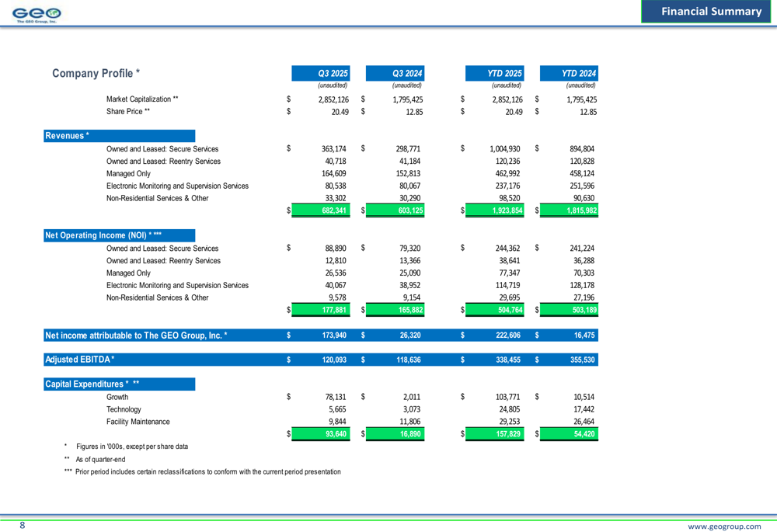Click the Company Profile heading

(96, 73)
